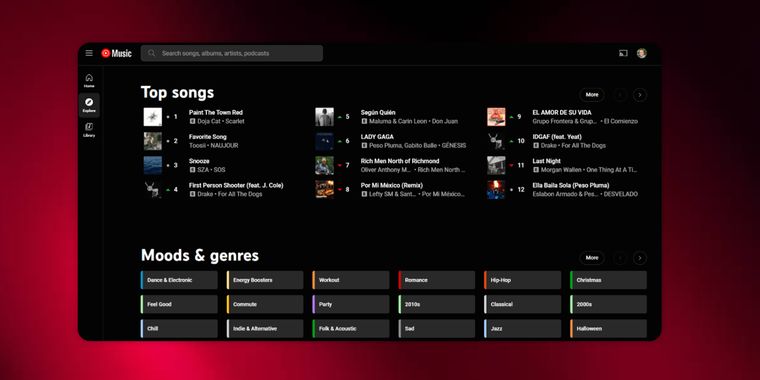The height and width of the screenshot is (380, 760).
Task: Select Dance & Electronic genre
Action: [x=179, y=280]
